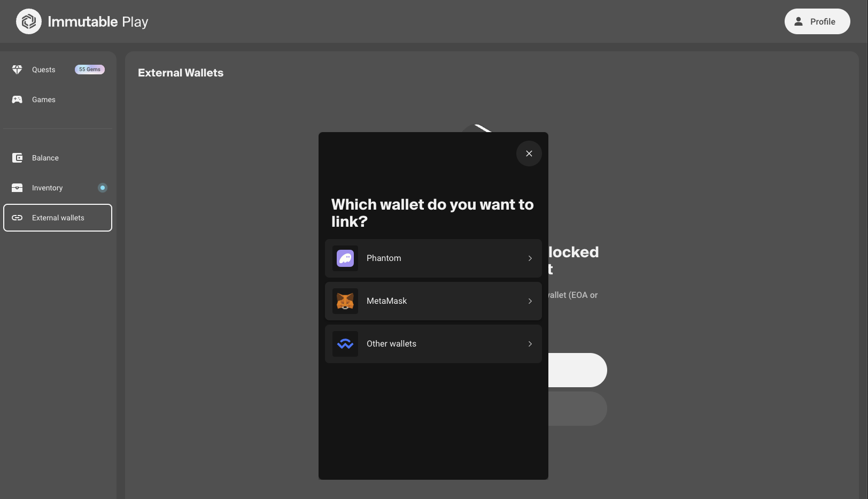Click the MetaMask fox icon
Viewport: 868px width, 499px height.
click(345, 301)
